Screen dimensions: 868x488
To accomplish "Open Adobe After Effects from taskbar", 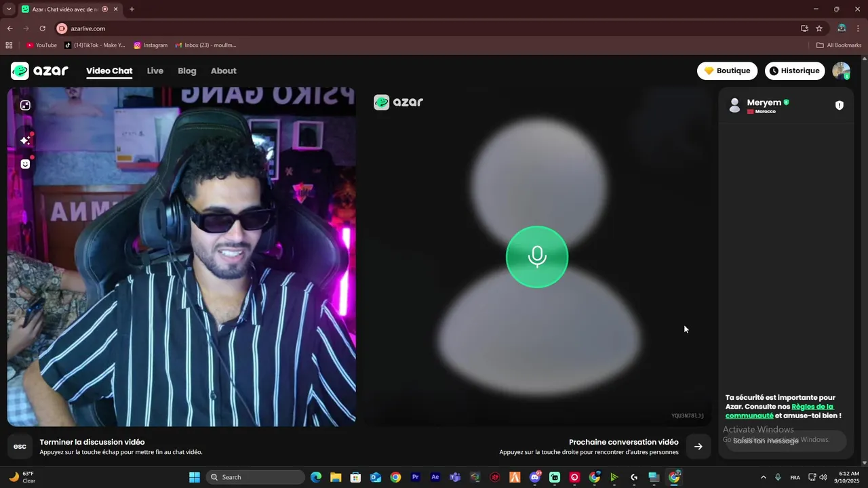I will (435, 477).
